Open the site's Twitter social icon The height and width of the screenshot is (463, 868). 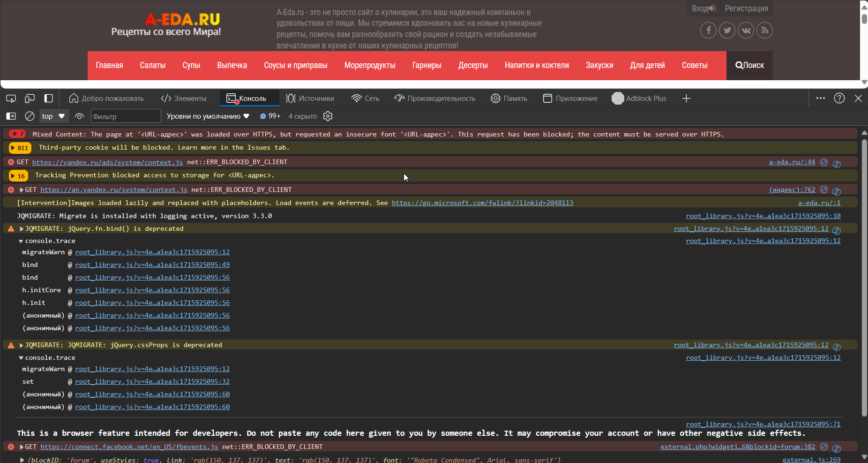[727, 30]
